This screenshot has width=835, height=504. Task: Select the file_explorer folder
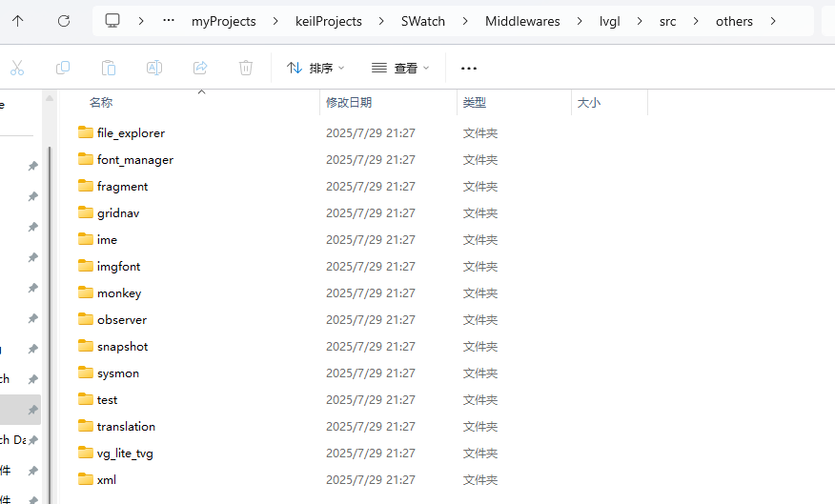[x=131, y=133]
